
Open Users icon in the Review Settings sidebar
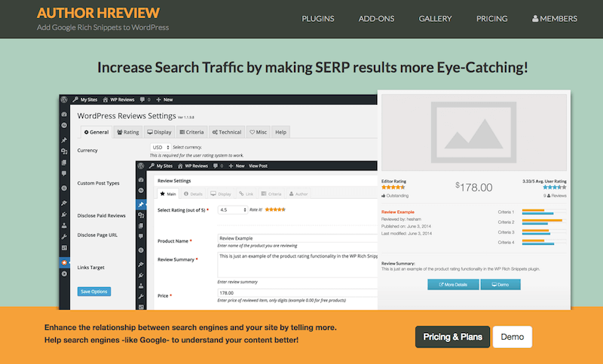(x=141, y=286)
